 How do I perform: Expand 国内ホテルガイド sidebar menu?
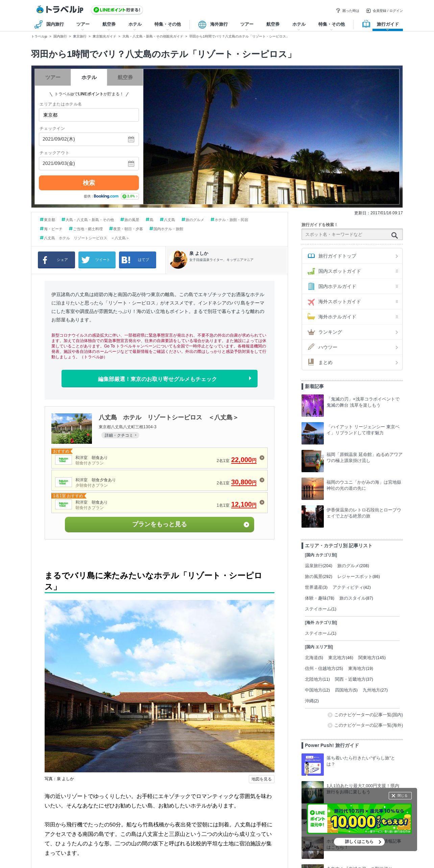coord(352,286)
